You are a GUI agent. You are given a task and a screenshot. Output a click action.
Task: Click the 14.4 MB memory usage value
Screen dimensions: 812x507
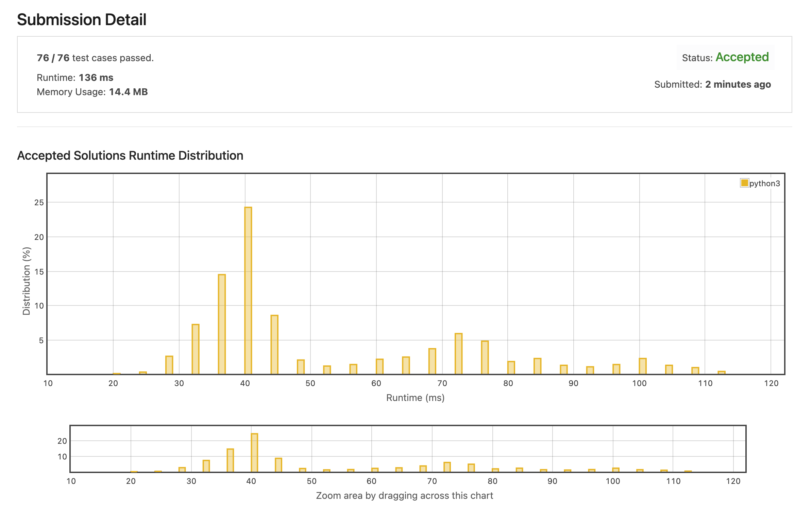pos(128,92)
